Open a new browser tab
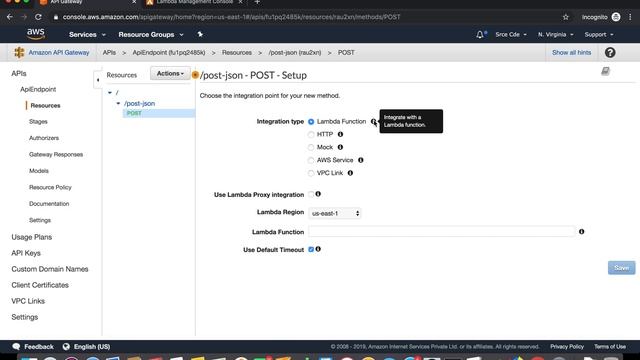640x360 pixels. tap(257, 2)
